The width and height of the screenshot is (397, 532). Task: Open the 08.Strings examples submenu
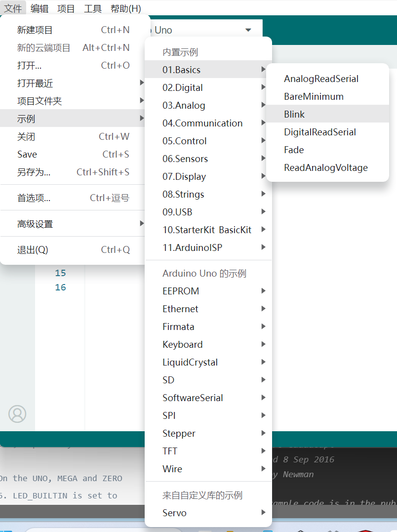point(208,194)
